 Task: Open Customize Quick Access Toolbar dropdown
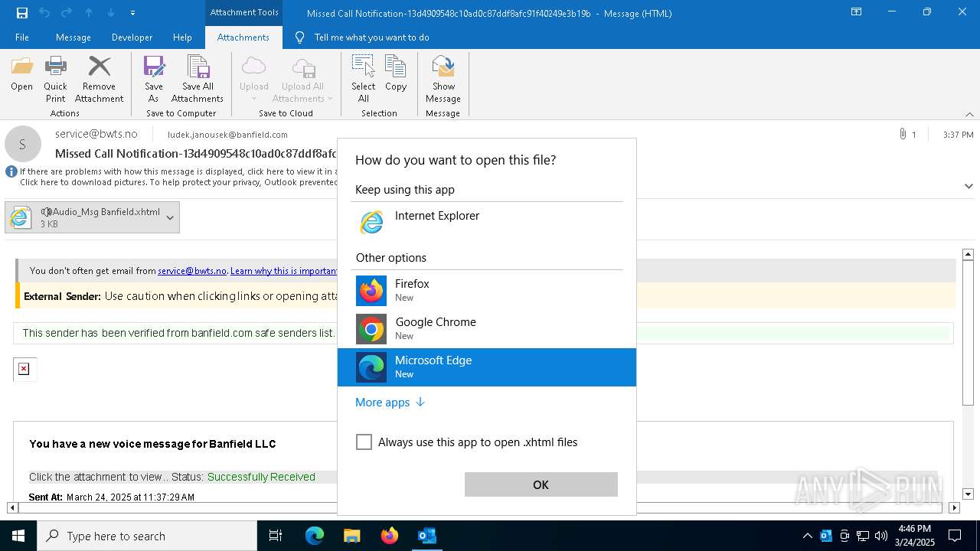pyautogui.click(x=133, y=13)
